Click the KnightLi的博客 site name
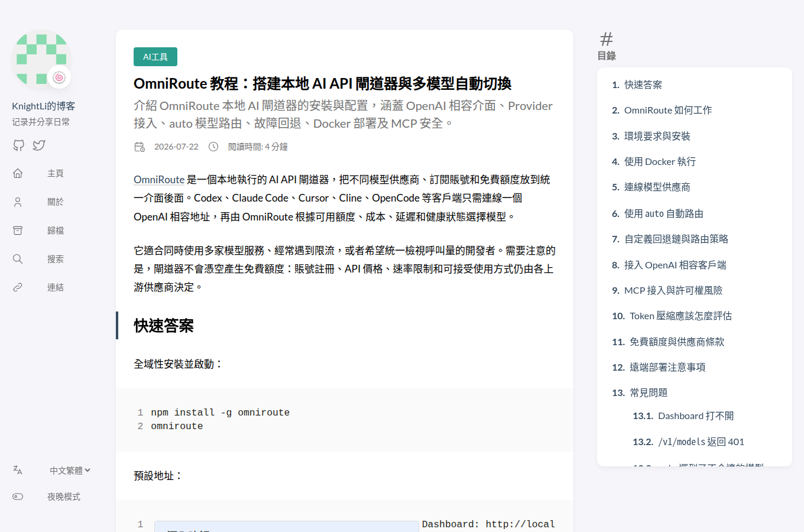Image resolution: width=804 pixels, height=532 pixels. 44,106
